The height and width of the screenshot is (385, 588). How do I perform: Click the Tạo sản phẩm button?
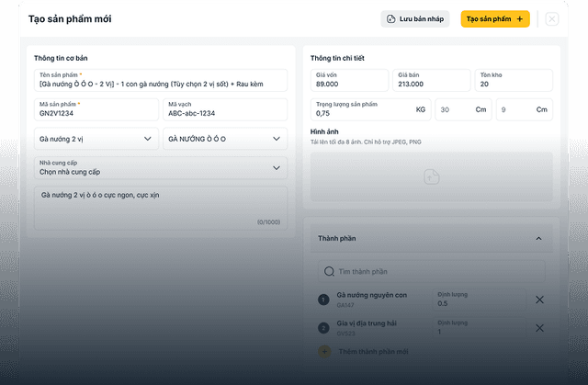click(x=494, y=18)
